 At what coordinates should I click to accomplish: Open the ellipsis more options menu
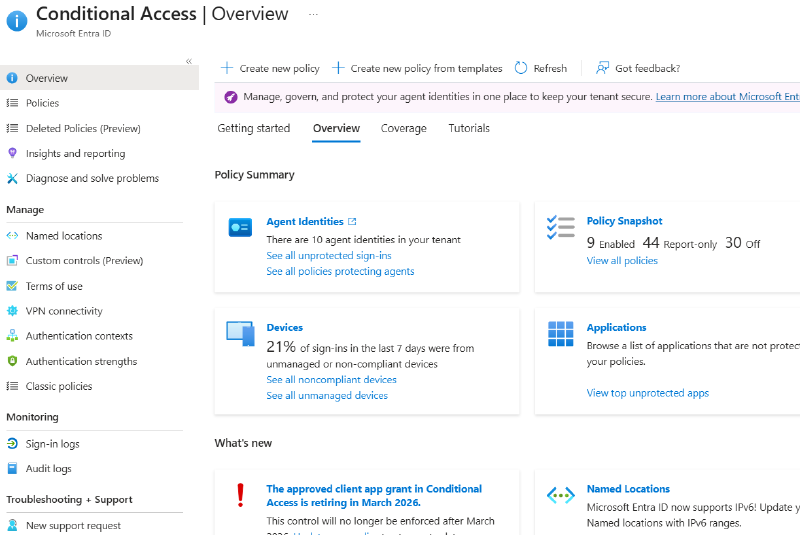313,14
